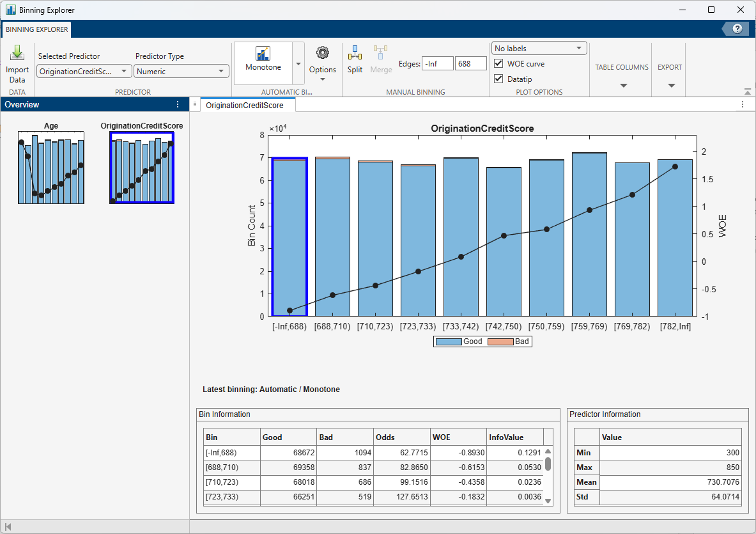The width and height of the screenshot is (756, 534).
Task: Click the left Edges field showing -Inf
Action: click(437, 64)
